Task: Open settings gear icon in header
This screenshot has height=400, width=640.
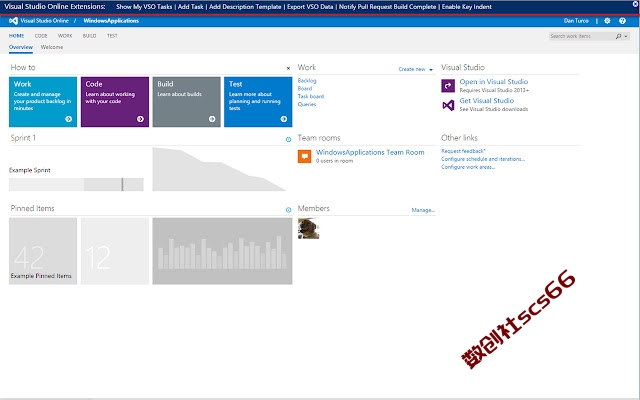Action: (607, 21)
